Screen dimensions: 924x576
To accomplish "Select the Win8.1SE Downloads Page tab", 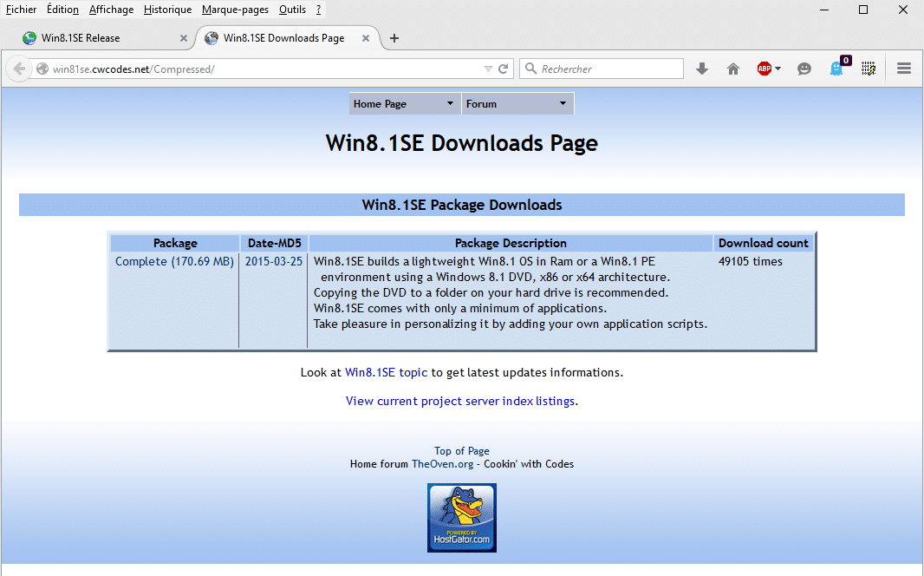I will pos(288,38).
